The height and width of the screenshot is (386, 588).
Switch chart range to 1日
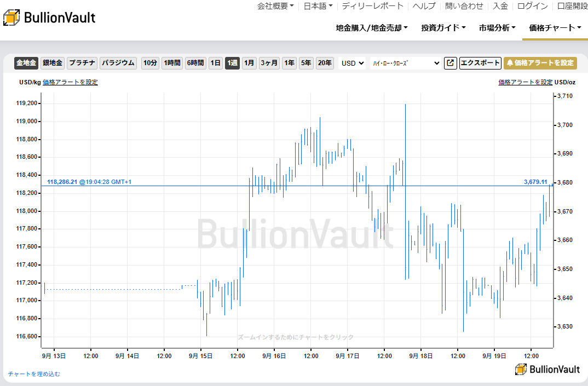pos(216,63)
